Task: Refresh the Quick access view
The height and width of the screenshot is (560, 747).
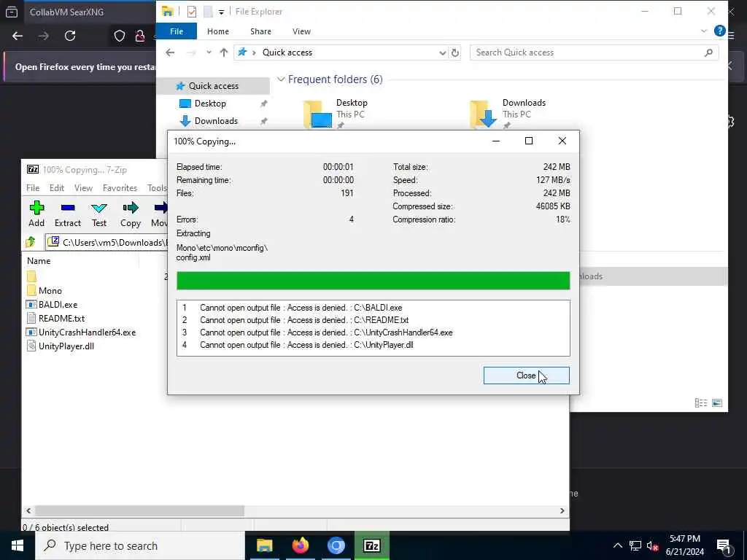Action: pyautogui.click(x=455, y=52)
